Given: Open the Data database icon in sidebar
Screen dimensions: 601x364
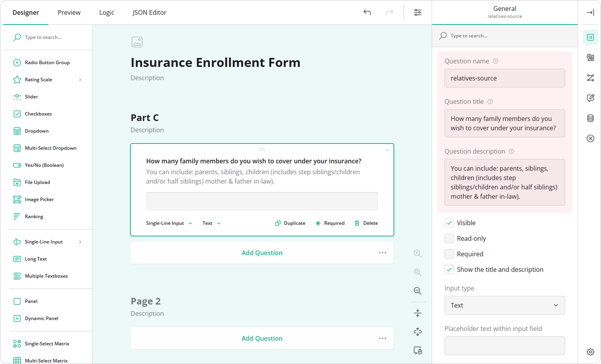Looking at the screenshot, I should coord(590,118).
